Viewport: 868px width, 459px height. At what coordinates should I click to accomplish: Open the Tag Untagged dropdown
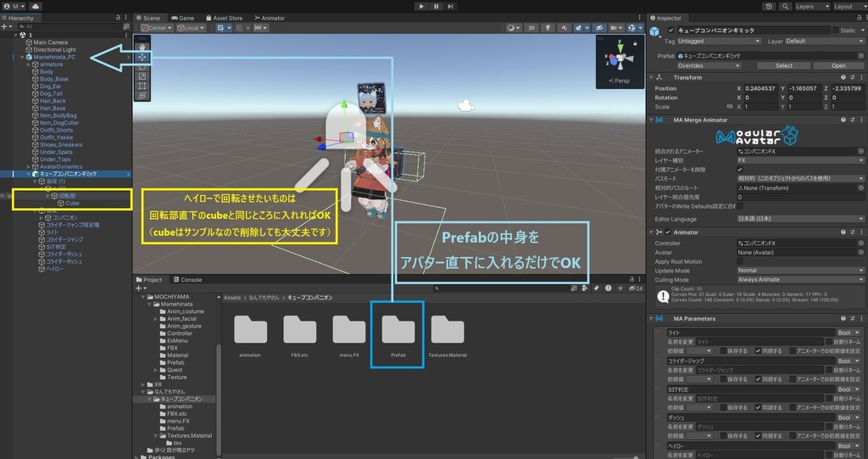point(719,41)
